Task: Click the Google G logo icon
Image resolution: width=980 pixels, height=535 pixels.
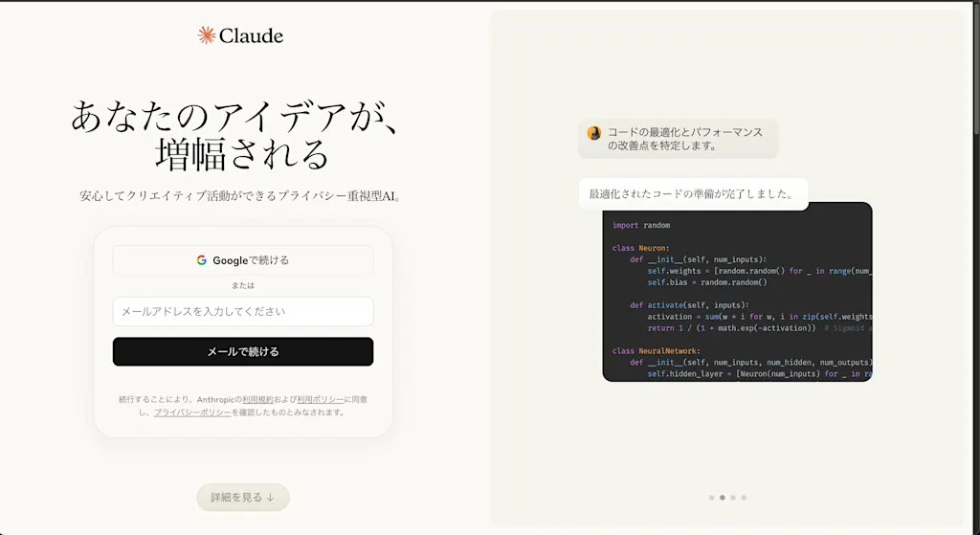Action: coord(201,260)
